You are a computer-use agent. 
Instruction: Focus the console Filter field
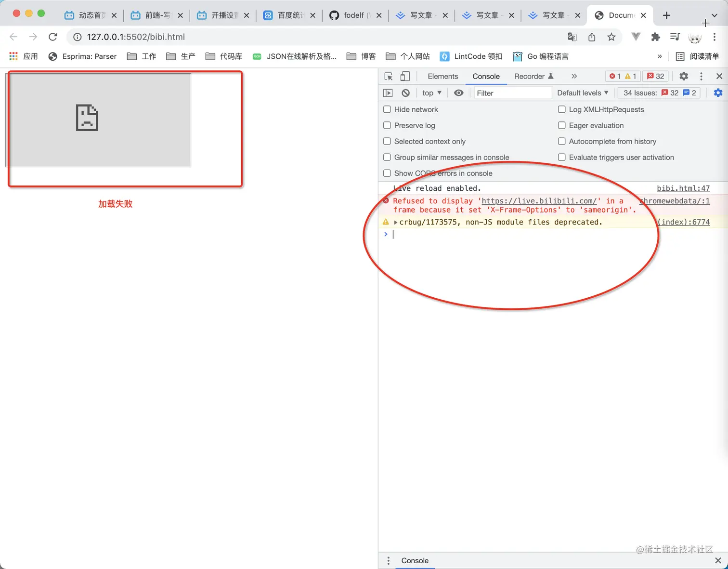coord(512,93)
